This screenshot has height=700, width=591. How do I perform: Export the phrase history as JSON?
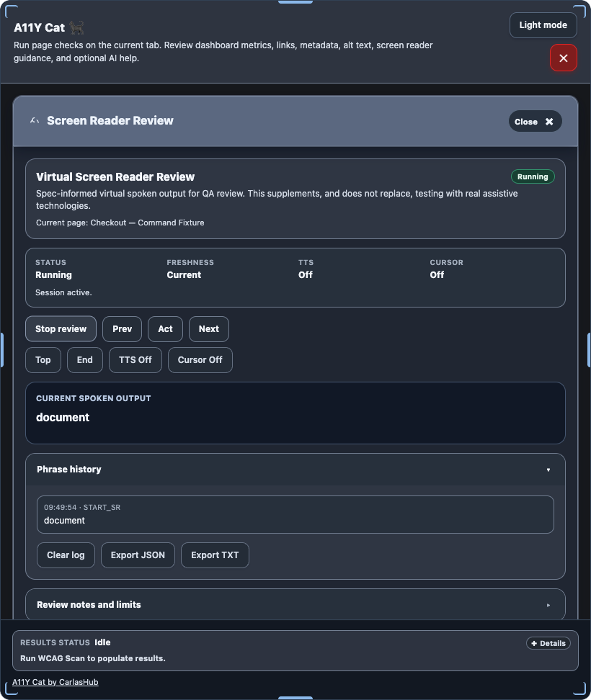point(138,555)
